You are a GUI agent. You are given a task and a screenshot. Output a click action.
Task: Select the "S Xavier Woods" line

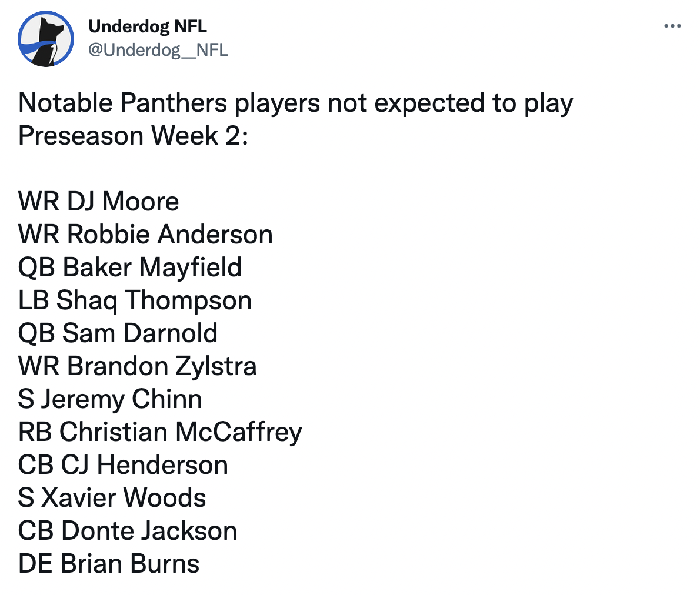point(112,498)
